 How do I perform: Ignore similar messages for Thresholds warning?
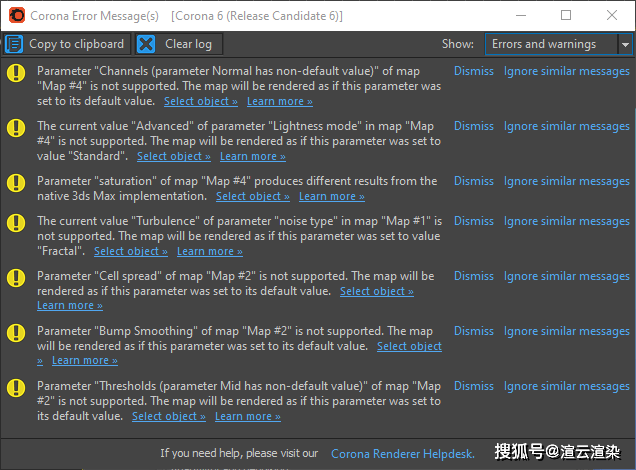tap(567, 386)
